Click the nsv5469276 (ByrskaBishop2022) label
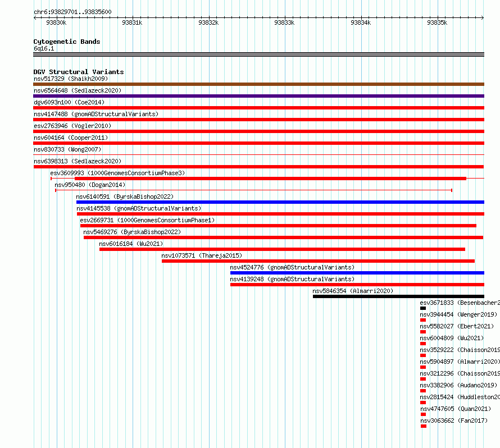 click(x=132, y=232)
